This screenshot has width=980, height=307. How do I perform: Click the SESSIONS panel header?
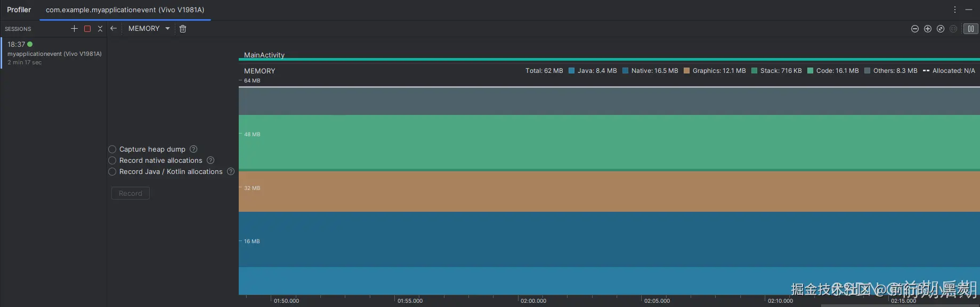[x=18, y=29]
